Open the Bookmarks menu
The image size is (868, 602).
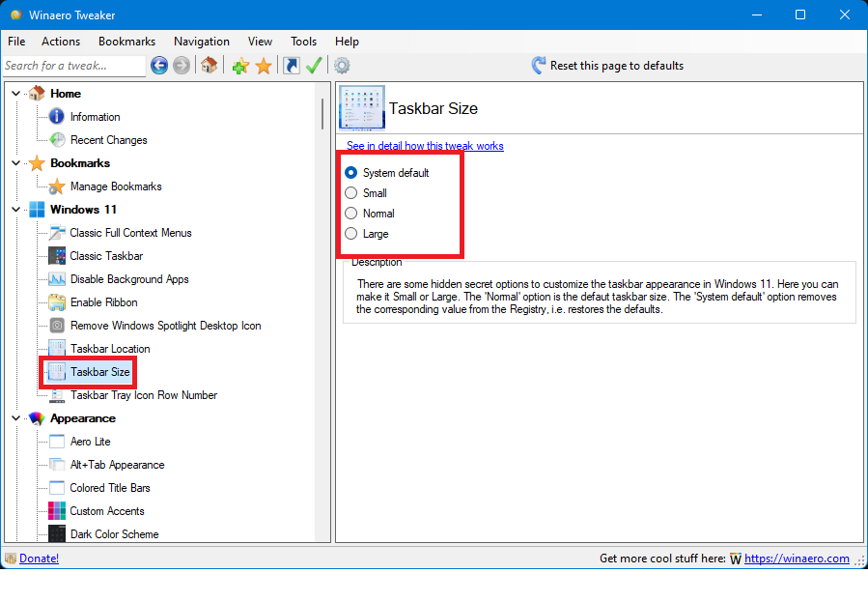[x=126, y=42]
